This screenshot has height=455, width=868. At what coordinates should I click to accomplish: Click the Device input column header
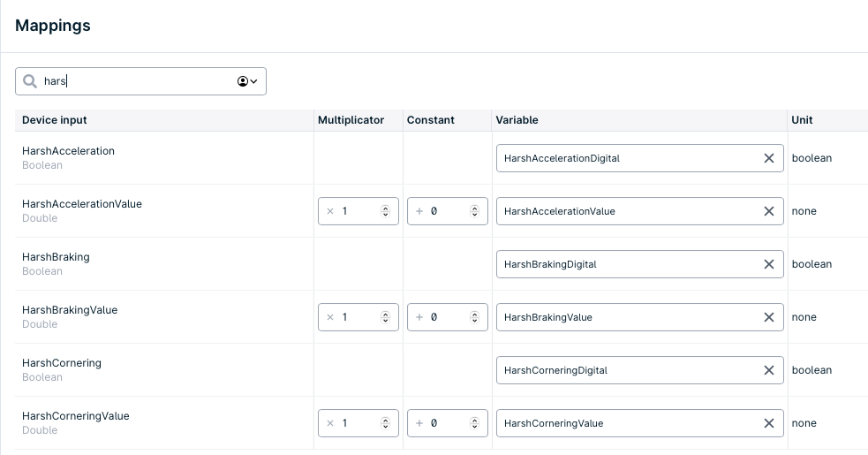[x=54, y=120]
